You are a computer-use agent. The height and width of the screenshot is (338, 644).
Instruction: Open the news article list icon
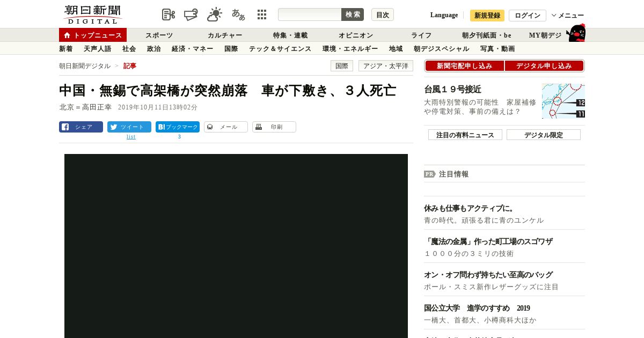coord(169,14)
